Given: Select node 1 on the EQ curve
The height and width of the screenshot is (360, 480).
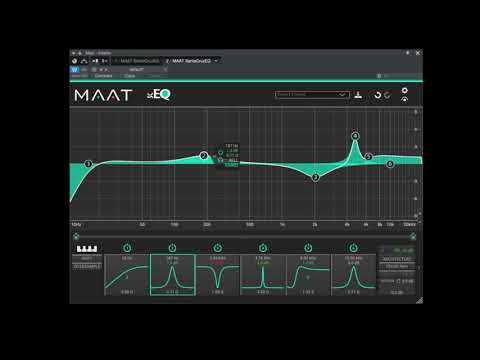Looking at the screenshot, I should [x=88, y=164].
